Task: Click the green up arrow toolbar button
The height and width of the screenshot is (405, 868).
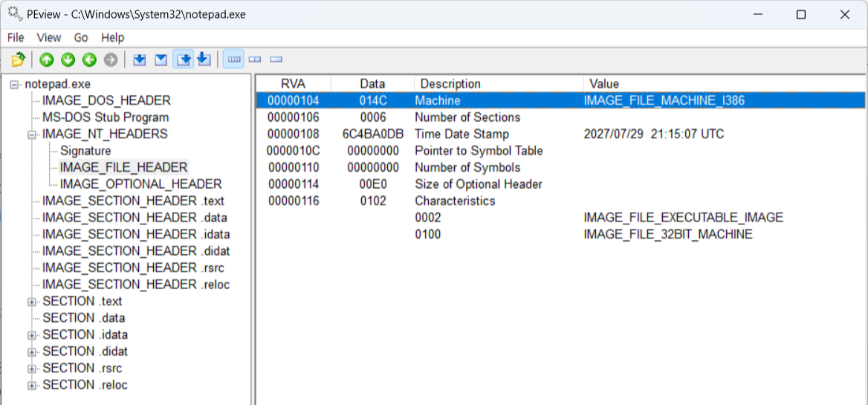Action: tap(47, 59)
